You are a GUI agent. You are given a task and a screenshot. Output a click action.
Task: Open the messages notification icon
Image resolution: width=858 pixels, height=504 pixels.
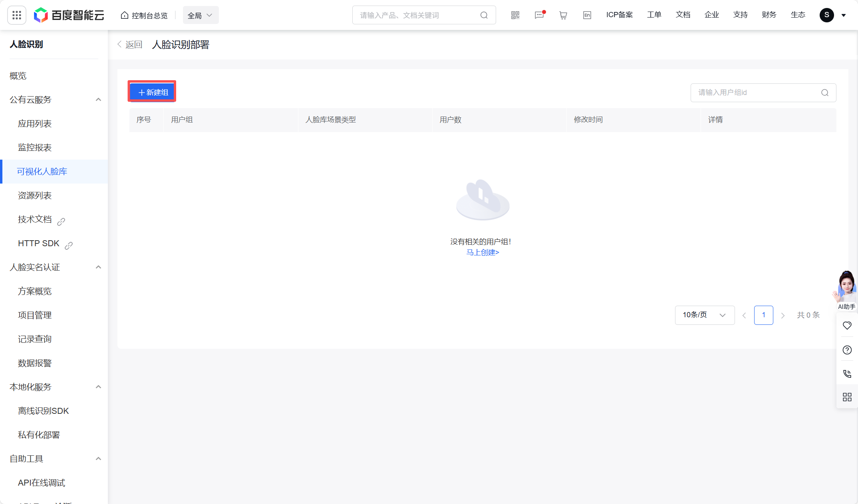coord(539,15)
